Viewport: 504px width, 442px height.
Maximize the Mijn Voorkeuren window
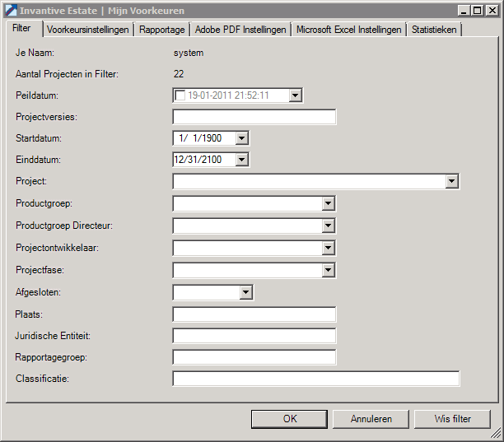point(478,11)
